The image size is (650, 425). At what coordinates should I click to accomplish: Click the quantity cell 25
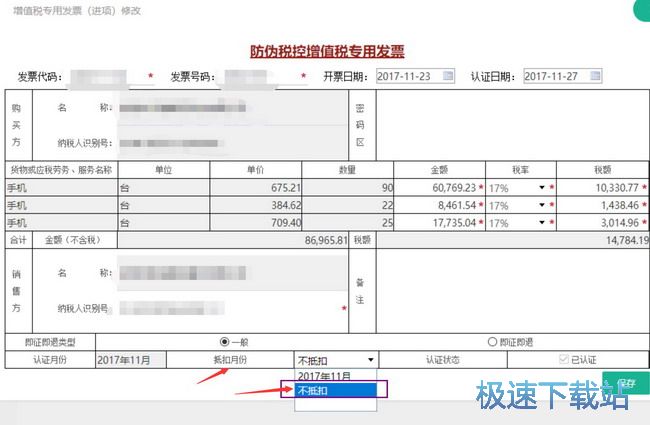(x=348, y=223)
